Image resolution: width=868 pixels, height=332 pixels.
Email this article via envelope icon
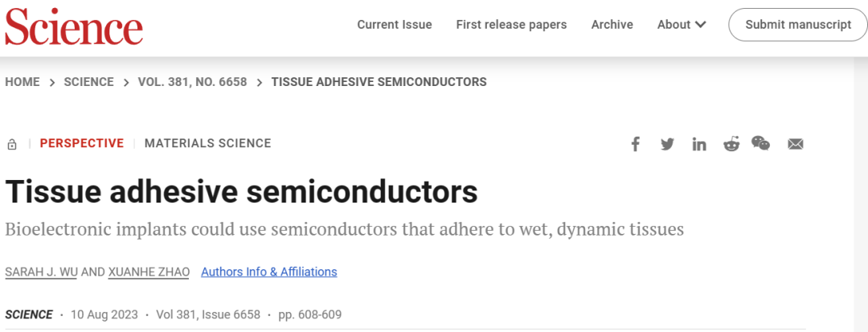[x=796, y=145]
